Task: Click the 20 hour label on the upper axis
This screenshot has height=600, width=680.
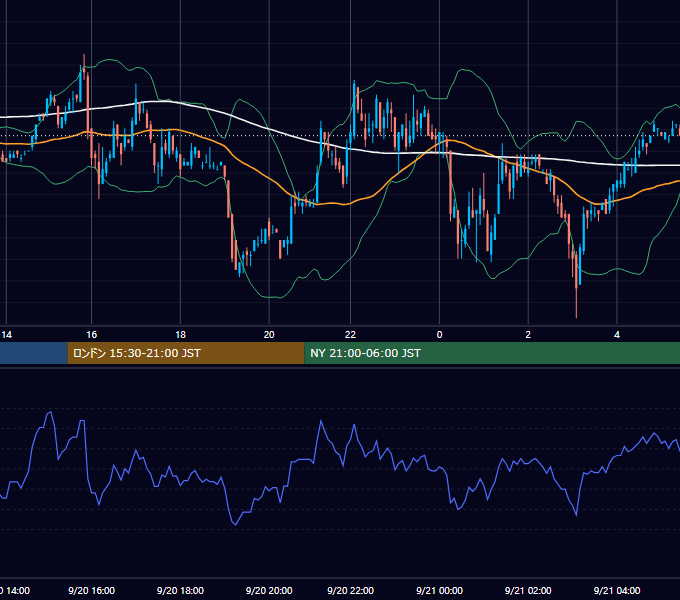Action: coord(269,335)
